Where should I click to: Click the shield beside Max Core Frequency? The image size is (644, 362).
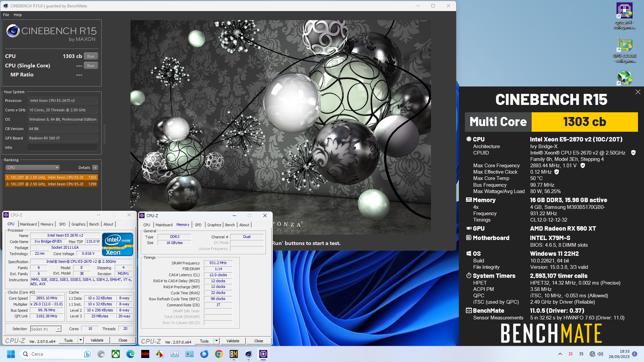pyautogui.click(x=583, y=166)
